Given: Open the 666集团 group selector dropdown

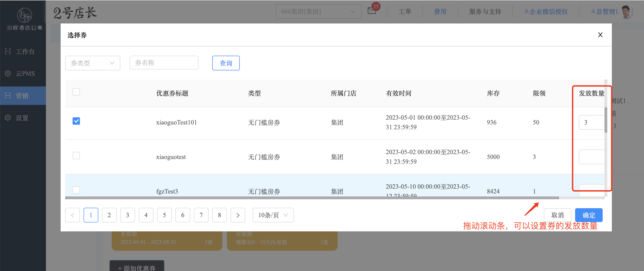Looking at the screenshot, I should pos(318,12).
